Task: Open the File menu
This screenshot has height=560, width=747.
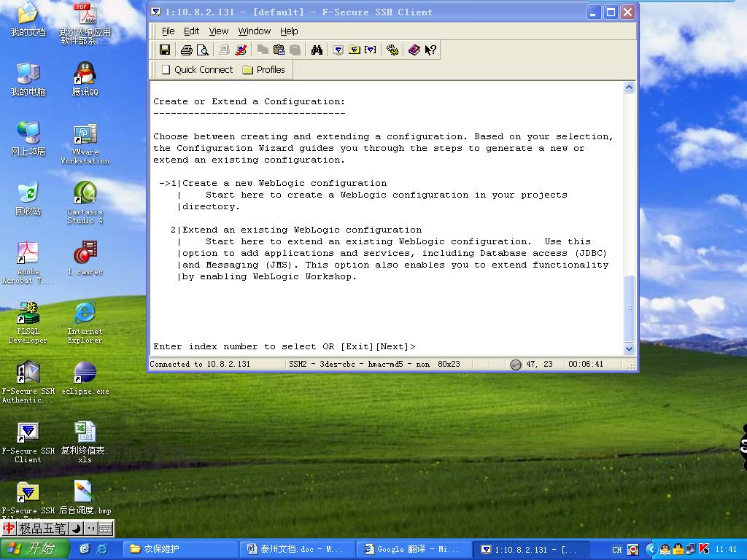Action: [x=168, y=31]
